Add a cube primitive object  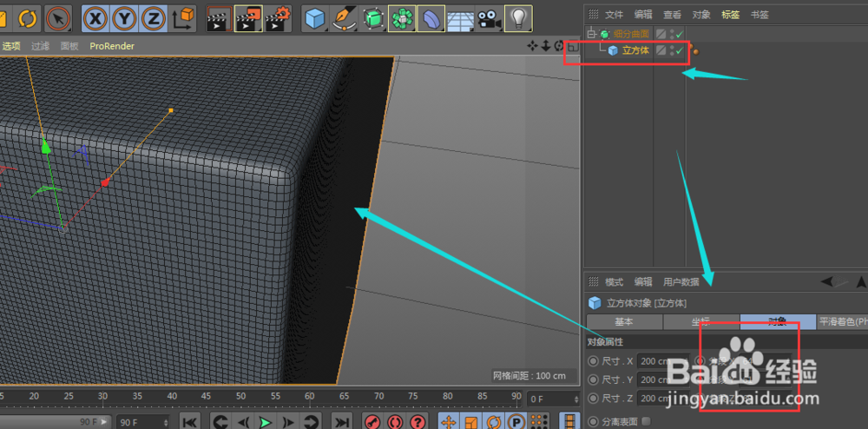[316, 19]
